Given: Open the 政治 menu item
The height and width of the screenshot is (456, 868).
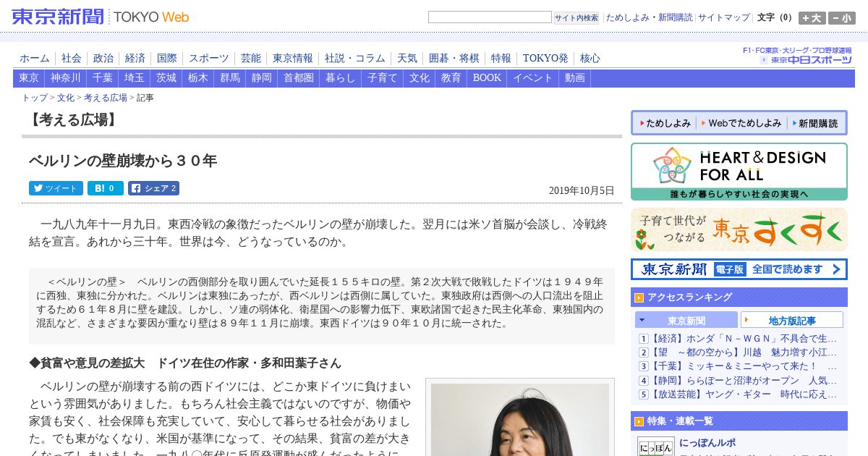Looking at the screenshot, I should coord(103,58).
